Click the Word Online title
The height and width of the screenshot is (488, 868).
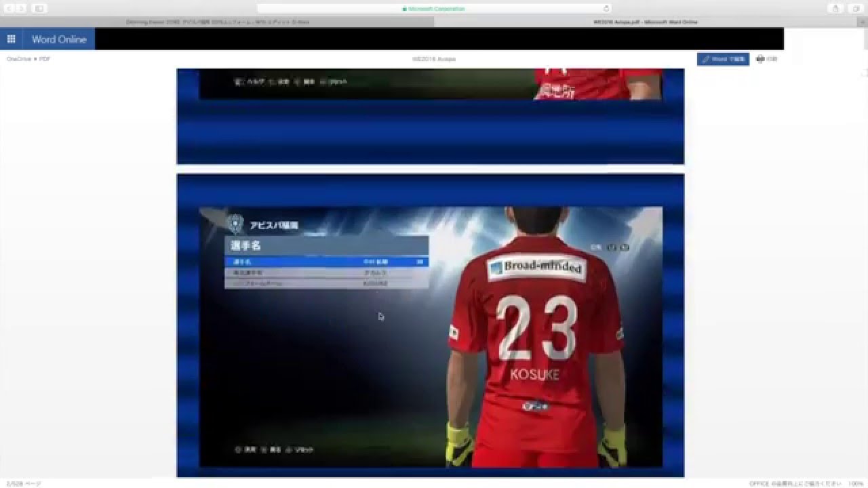(x=59, y=39)
